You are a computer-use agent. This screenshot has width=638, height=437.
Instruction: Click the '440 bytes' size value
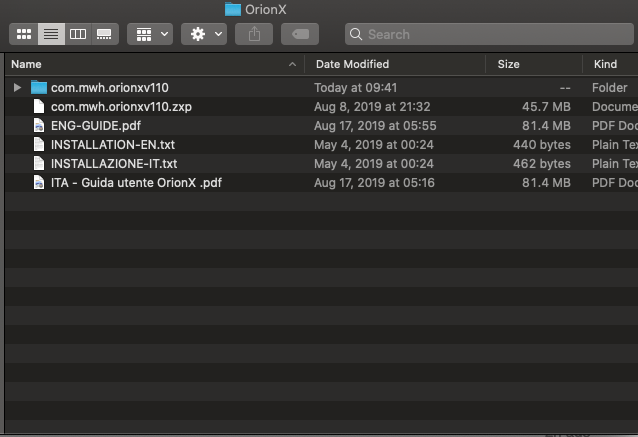542,145
